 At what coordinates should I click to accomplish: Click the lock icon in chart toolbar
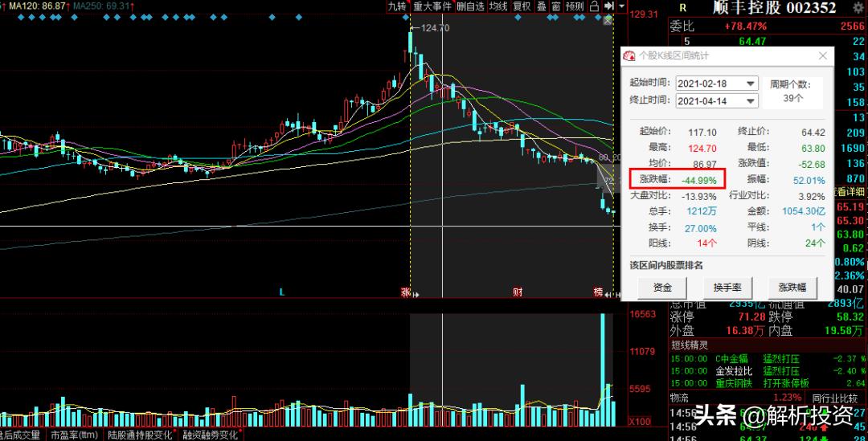pyautogui.click(x=594, y=6)
